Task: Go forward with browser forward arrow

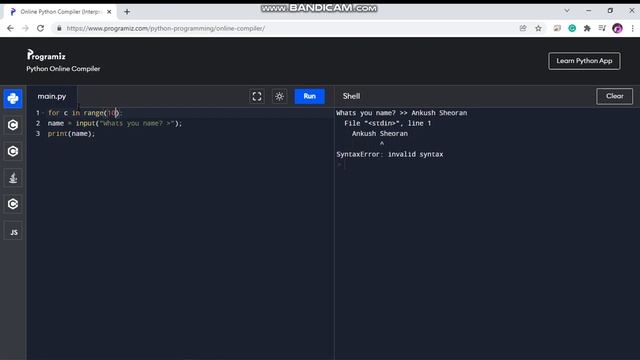Action: click(25, 28)
